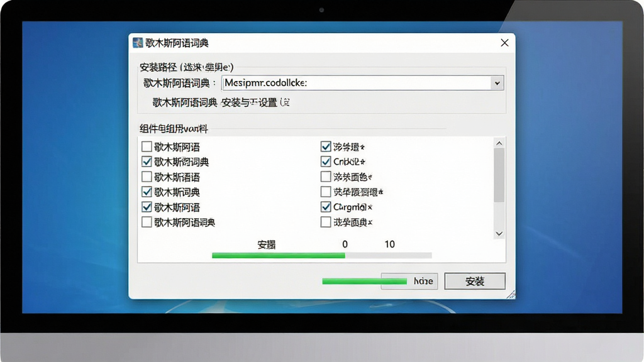Disable the checked 歌木斯阿语 checkbox
The height and width of the screenshot is (362, 644).
coord(147,207)
